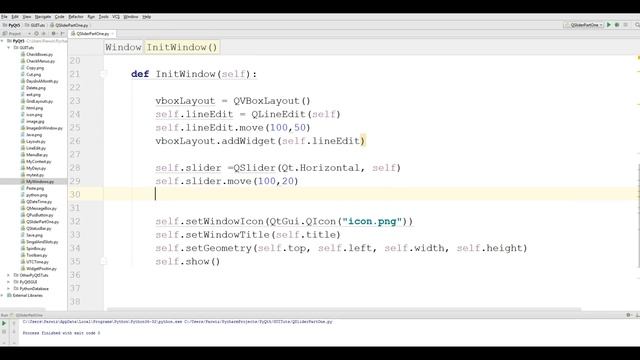Click line number 36 in gutter

tap(75, 275)
